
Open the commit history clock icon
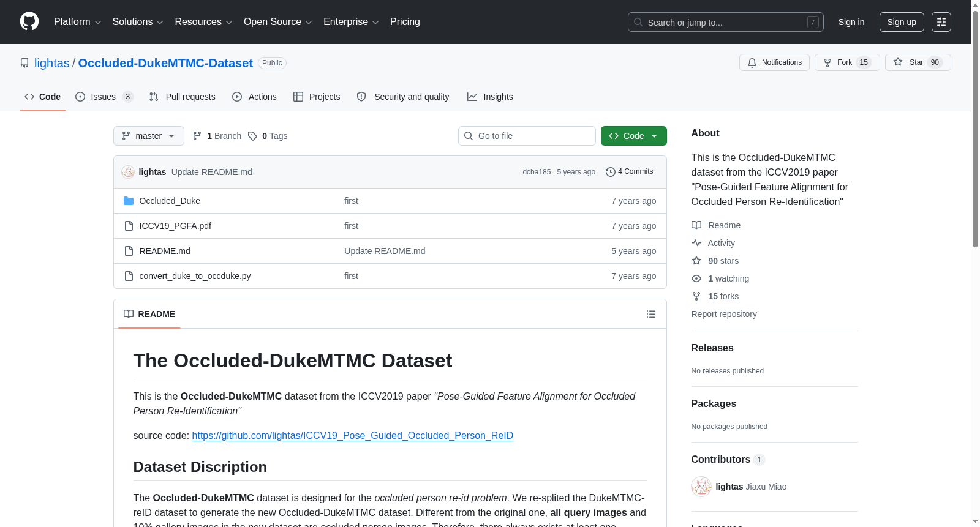(x=610, y=172)
